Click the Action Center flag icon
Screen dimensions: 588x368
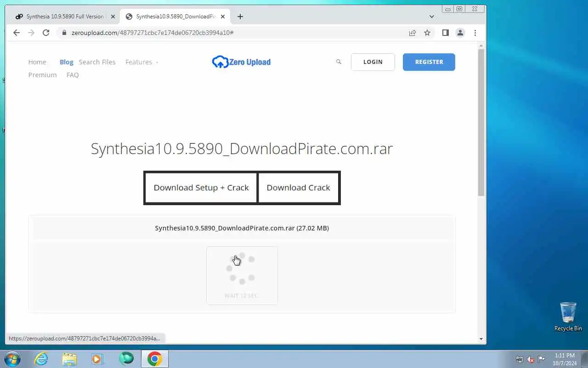click(x=542, y=359)
